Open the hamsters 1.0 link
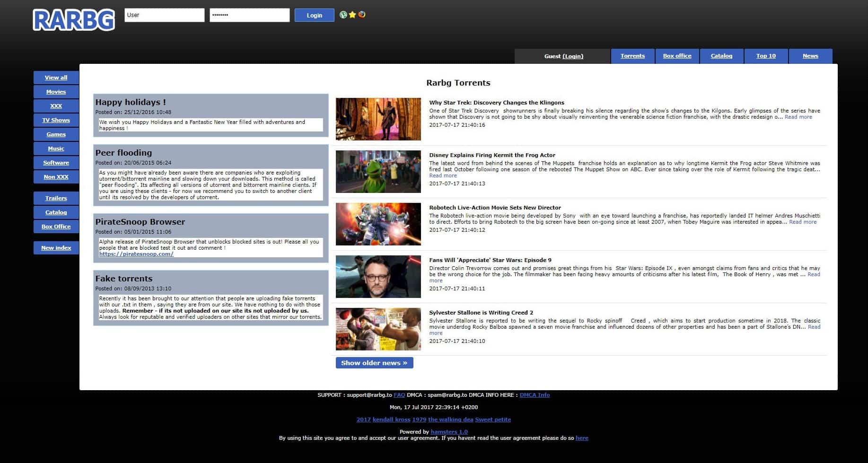The height and width of the screenshot is (463, 868). click(449, 432)
